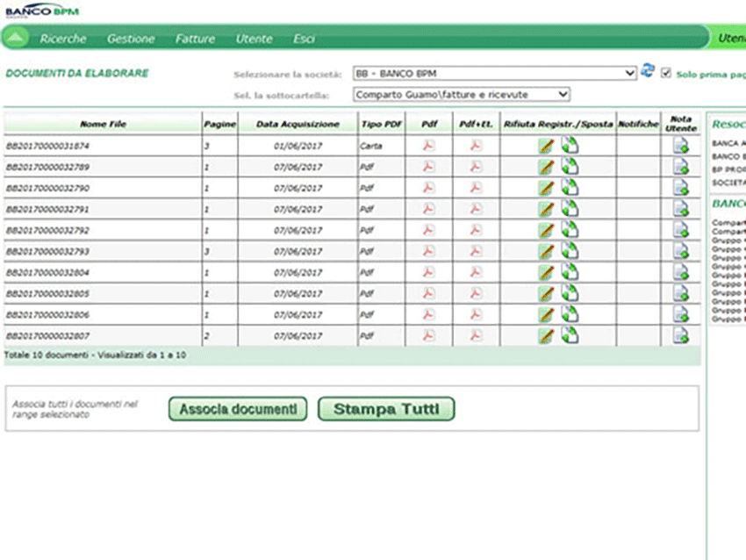Screen dimensions: 746x560
Task: Click the Banco BPM logo
Action: click(x=42, y=11)
